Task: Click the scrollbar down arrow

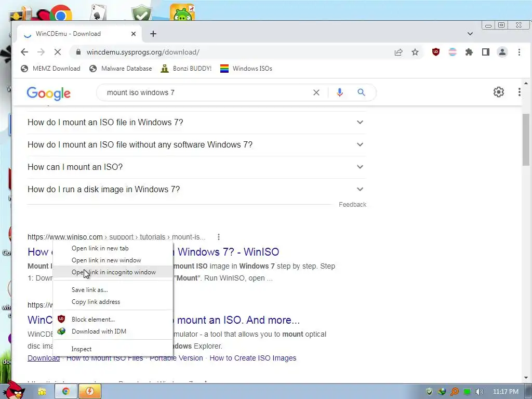Action: (x=526, y=378)
